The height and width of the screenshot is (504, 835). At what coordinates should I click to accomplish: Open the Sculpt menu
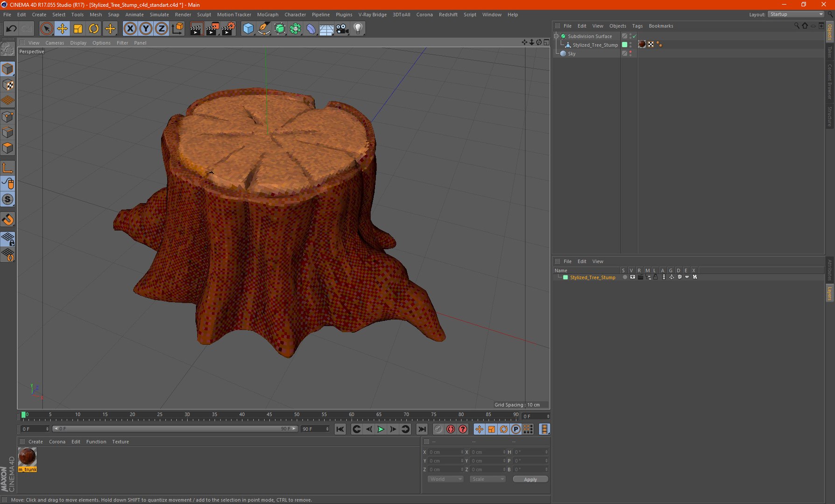pos(204,14)
